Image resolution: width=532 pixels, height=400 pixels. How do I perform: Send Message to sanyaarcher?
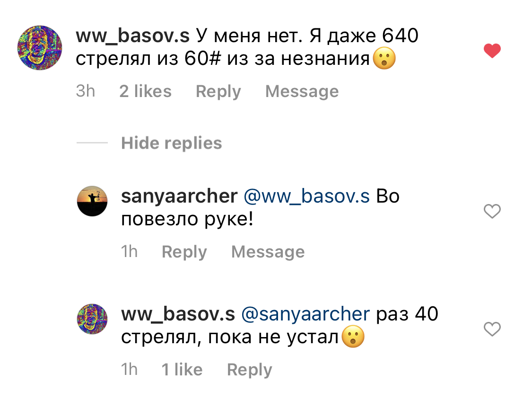[268, 252]
